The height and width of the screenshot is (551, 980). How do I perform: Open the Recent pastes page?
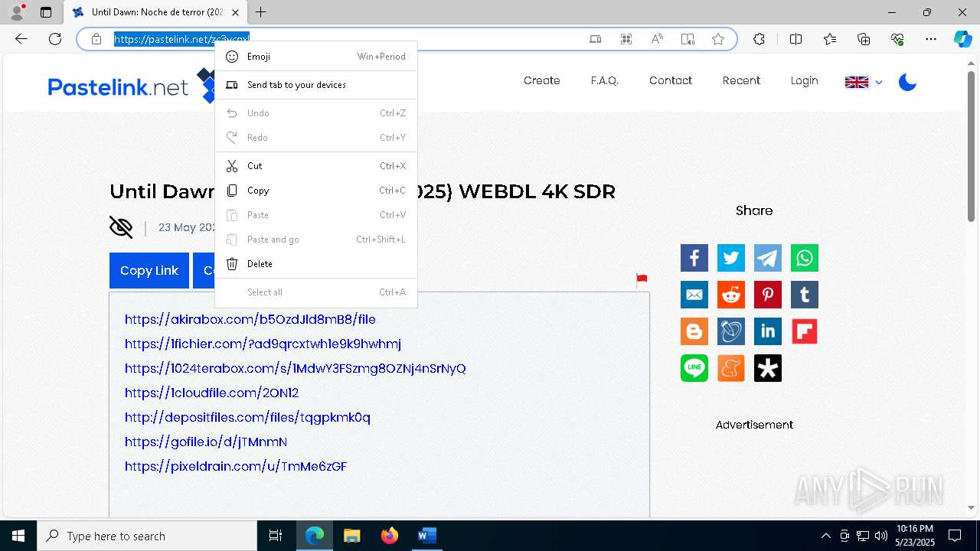(x=741, y=80)
